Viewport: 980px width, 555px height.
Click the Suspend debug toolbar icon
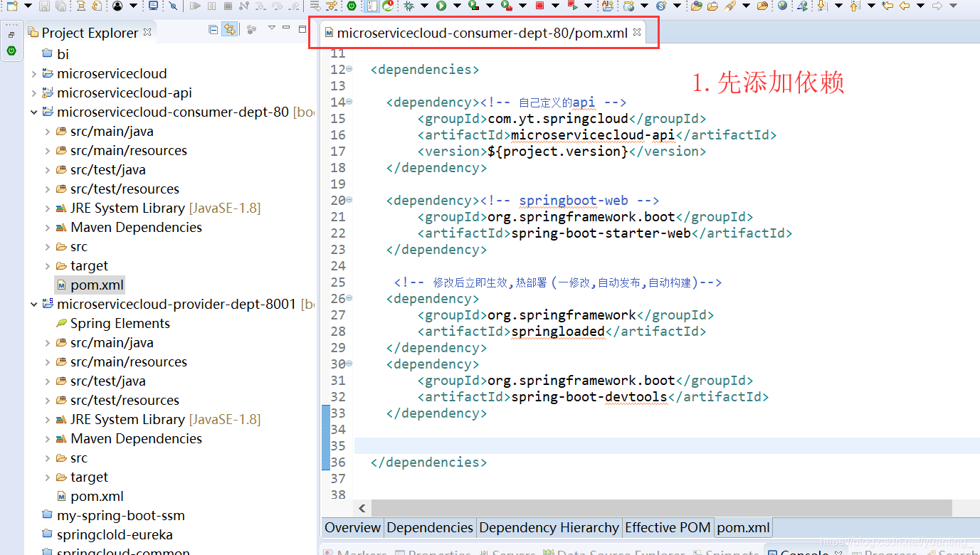211,6
